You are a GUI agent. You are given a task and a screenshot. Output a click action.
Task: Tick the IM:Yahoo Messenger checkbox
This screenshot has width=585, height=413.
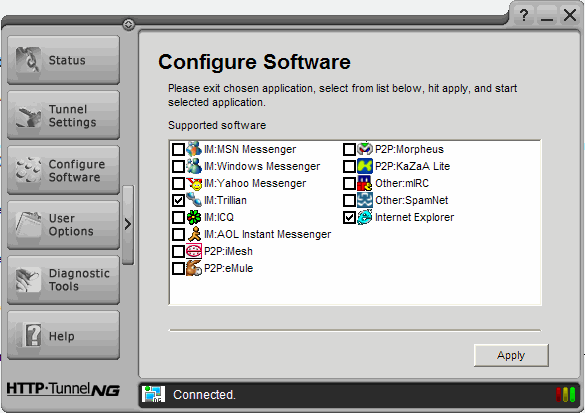[x=178, y=183]
